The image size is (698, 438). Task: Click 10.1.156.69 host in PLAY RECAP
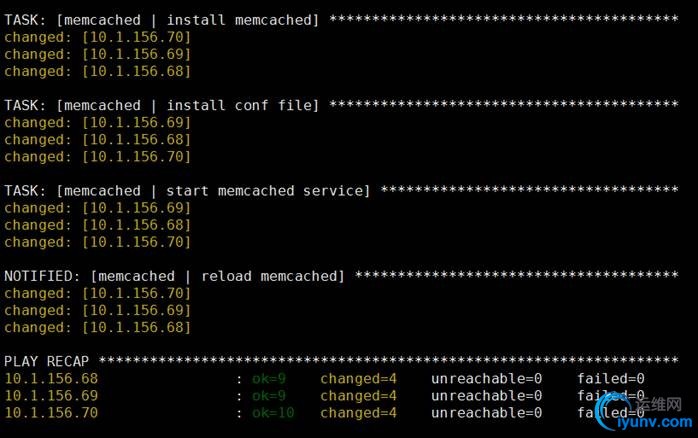tap(51, 396)
